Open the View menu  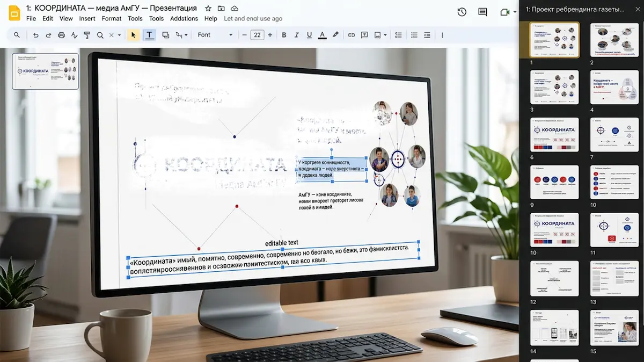coord(66,18)
